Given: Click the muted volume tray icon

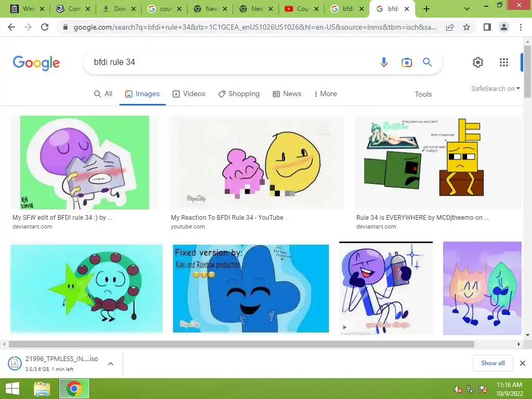Looking at the screenshot, I should tap(458, 390).
